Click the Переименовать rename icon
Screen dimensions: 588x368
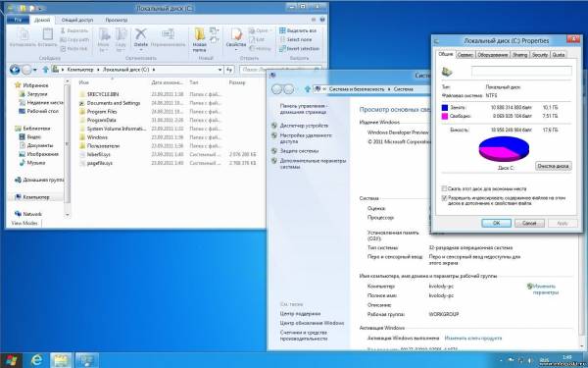168,33
